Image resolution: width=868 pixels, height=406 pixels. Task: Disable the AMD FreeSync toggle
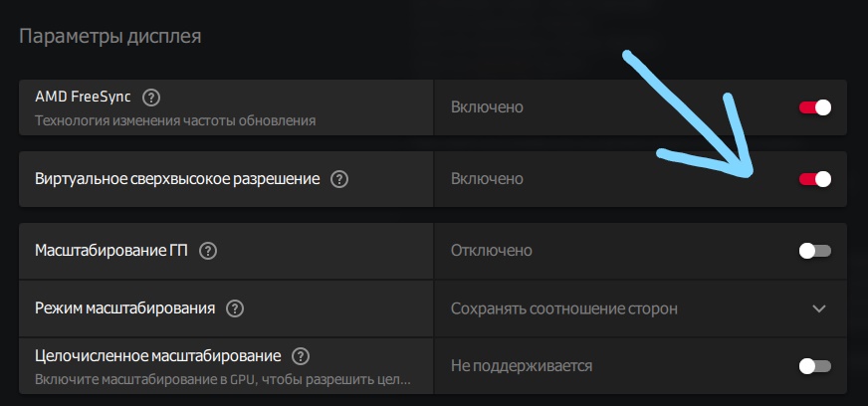[814, 107]
